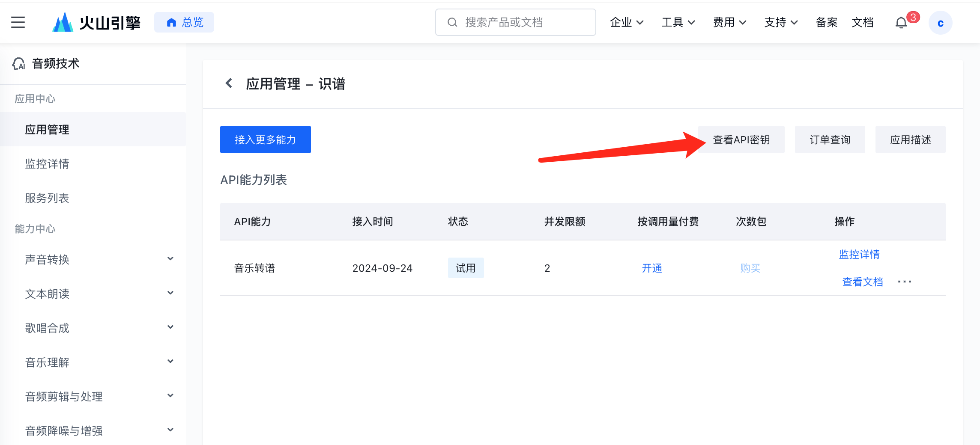
Task: Open the more options ellipsis for 音乐转谱
Action: (904, 282)
